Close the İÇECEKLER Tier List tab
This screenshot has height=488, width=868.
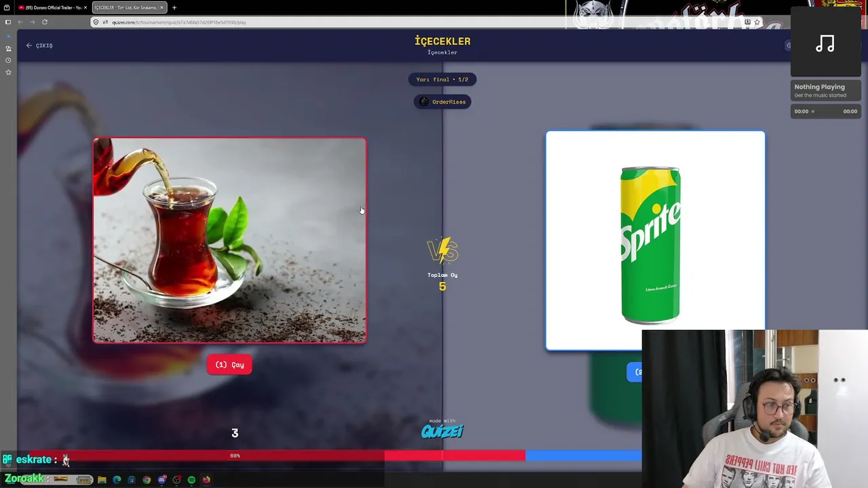tap(161, 7)
